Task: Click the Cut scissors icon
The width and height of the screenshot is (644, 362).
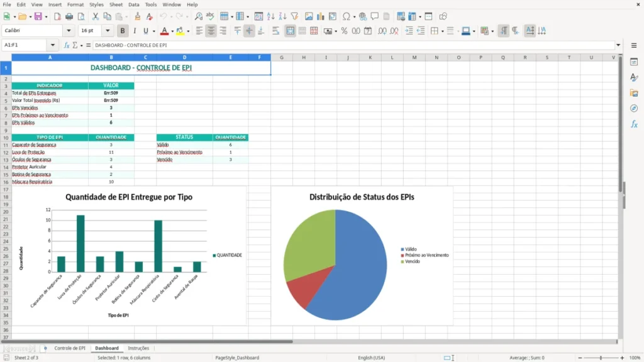Action: (x=96, y=16)
